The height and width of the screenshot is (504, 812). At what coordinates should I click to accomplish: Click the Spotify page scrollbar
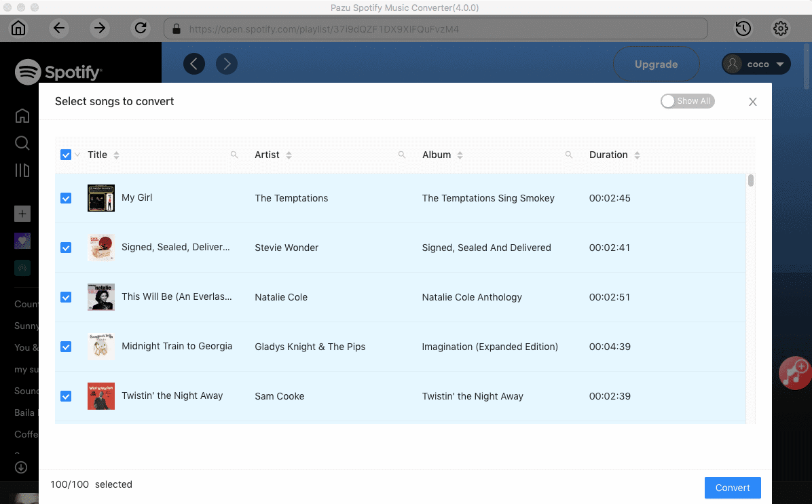click(807, 66)
